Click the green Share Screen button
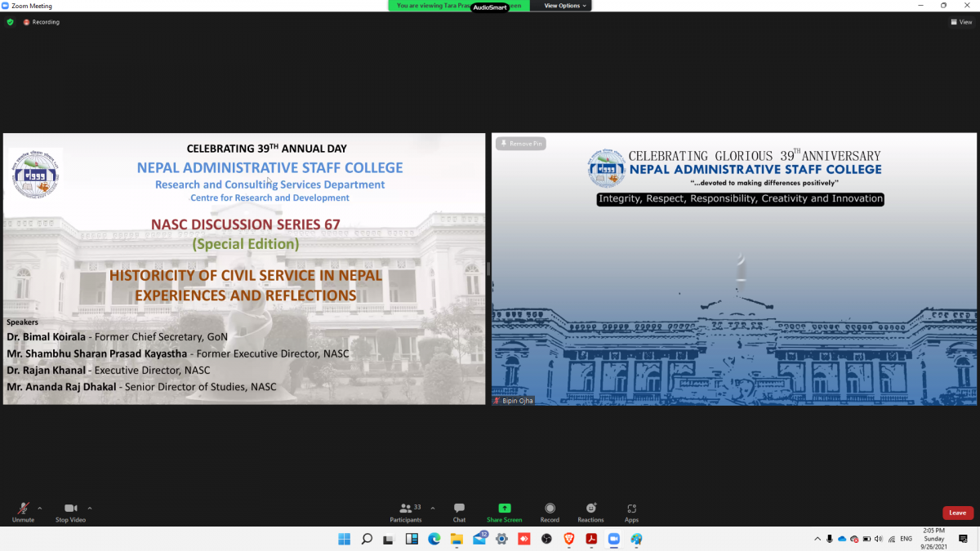This screenshot has width=980, height=551. 505,512
